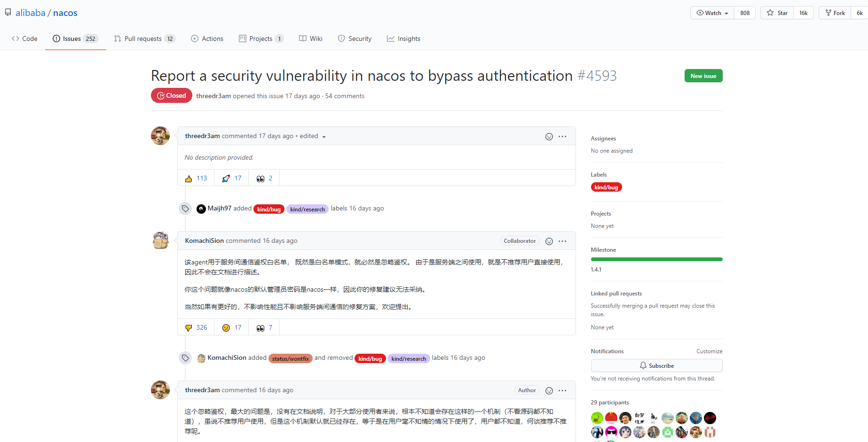Screen dimensions: 868x442
Task: Click the thumbs up reaction showing 113
Action: point(196,178)
